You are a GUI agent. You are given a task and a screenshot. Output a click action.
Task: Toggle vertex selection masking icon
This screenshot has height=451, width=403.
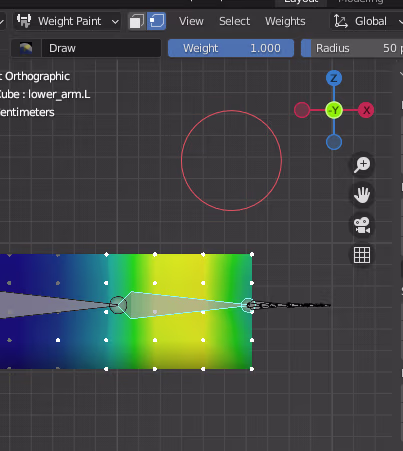[156, 21]
